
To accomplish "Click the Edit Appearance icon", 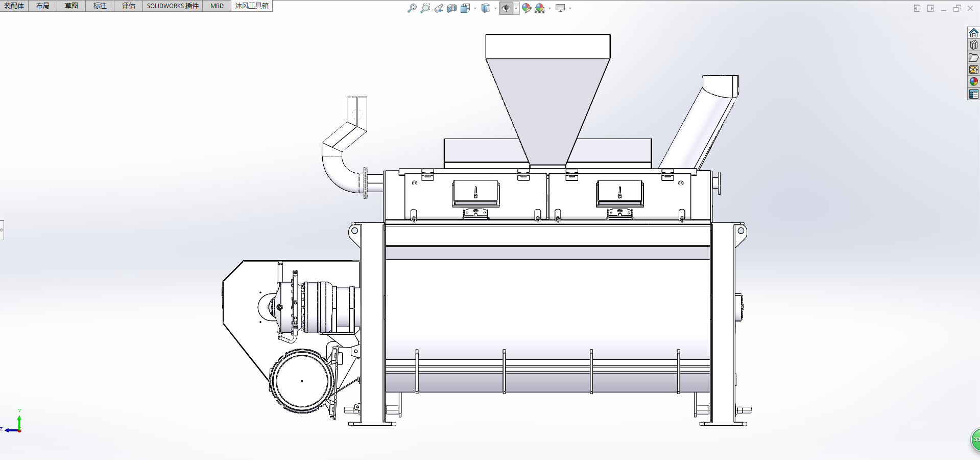I will coord(527,8).
